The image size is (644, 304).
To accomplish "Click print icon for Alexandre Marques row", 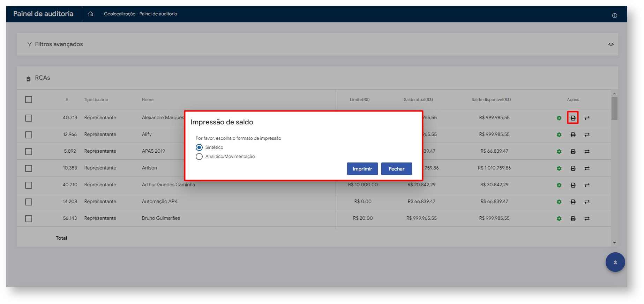I will pos(573,118).
